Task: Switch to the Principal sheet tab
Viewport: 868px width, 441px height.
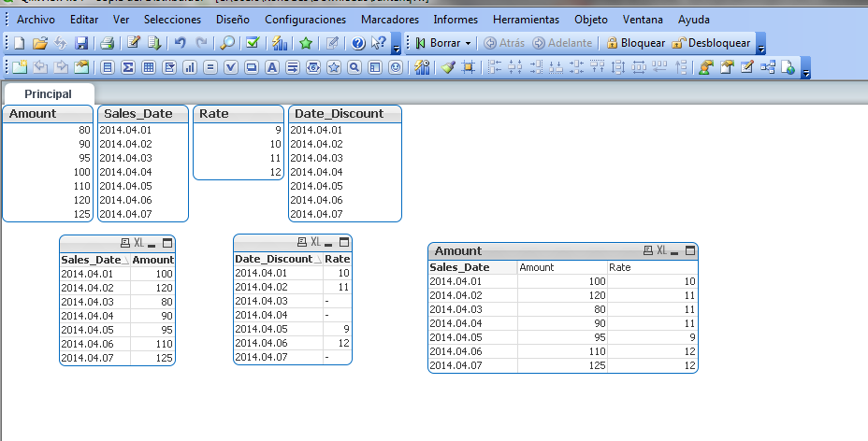Action: [x=48, y=93]
